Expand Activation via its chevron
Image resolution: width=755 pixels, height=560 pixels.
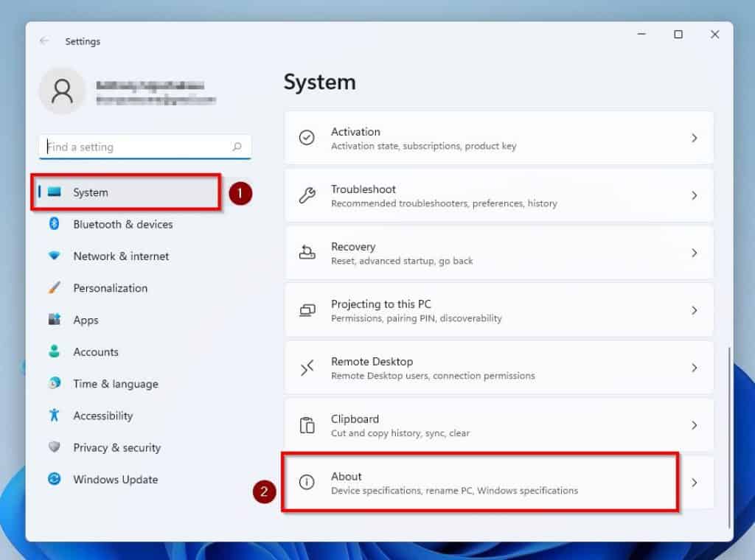[694, 138]
